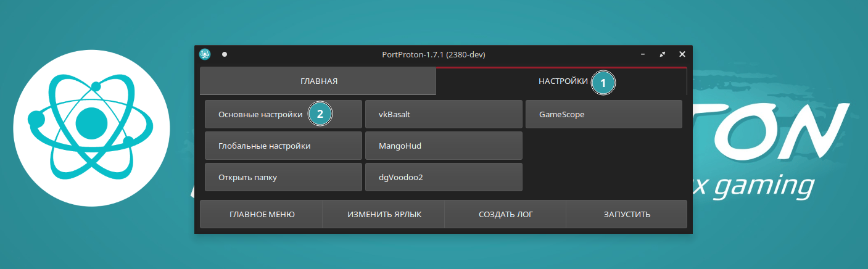Open the vkBasalt settings
The image size is (868, 269).
tap(444, 114)
